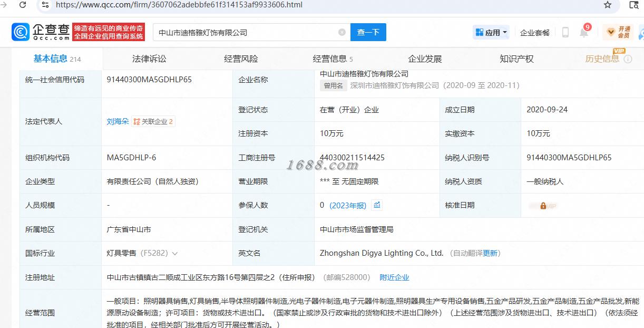This screenshot has height=328, width=644.
Task: Open the (2023年报) annual report link
Action: tap(348, 206)
